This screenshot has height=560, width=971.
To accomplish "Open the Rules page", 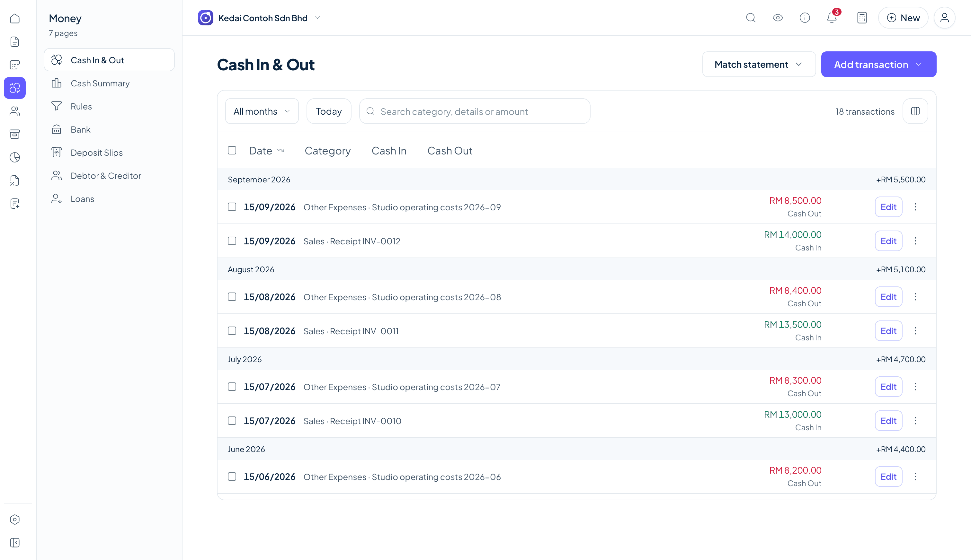I will (x=109, y=106).
